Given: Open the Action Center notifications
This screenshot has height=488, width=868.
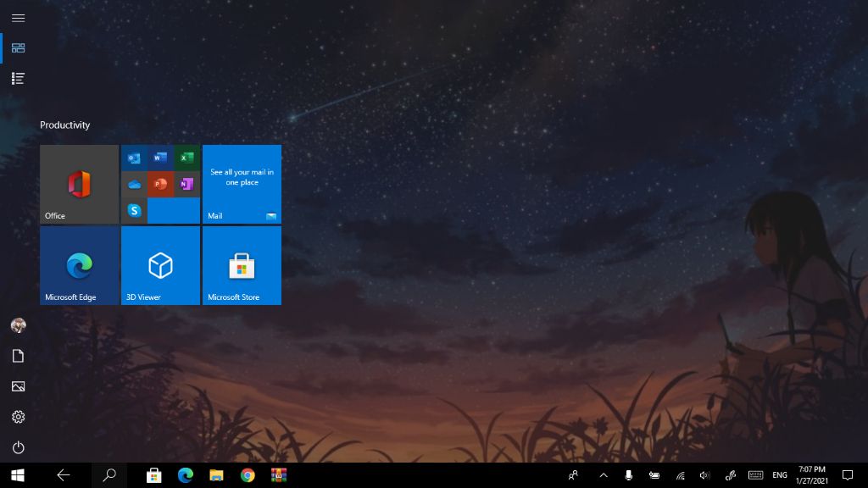Looking at the screenshot, I should (x=848, y=475).
